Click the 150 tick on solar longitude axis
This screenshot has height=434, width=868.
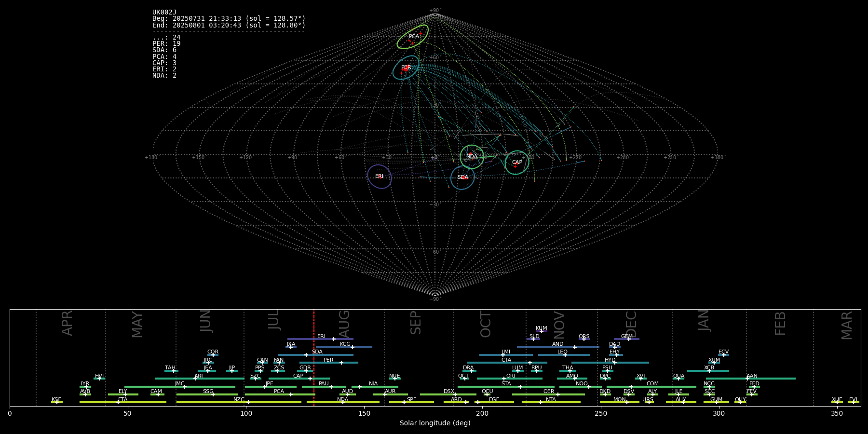[x=364, y=413]
